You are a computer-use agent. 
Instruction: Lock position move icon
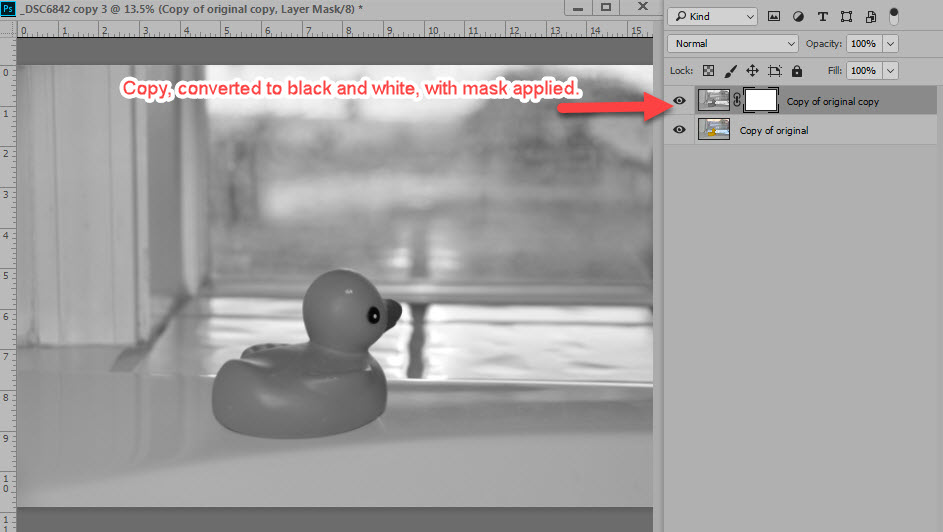[x=752, y=71]
